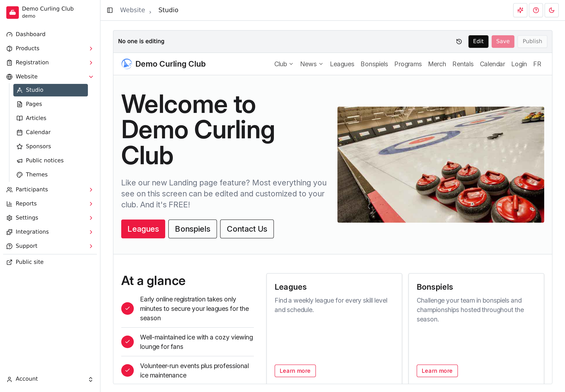Click the curling stones hero image

(x=441, y=165)
